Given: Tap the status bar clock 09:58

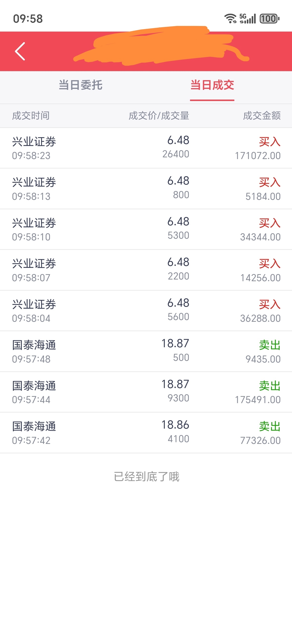Looking at the screenshot, I should click(28, 19).
